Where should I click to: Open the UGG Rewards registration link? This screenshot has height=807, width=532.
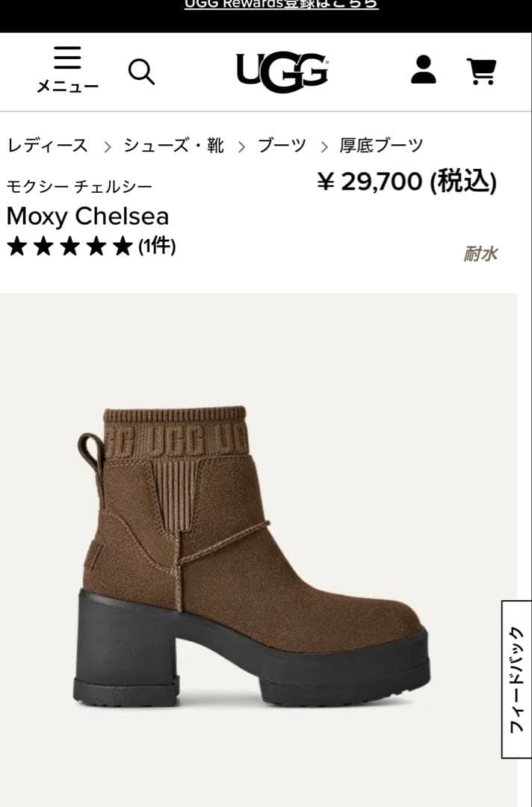(281, 4)
